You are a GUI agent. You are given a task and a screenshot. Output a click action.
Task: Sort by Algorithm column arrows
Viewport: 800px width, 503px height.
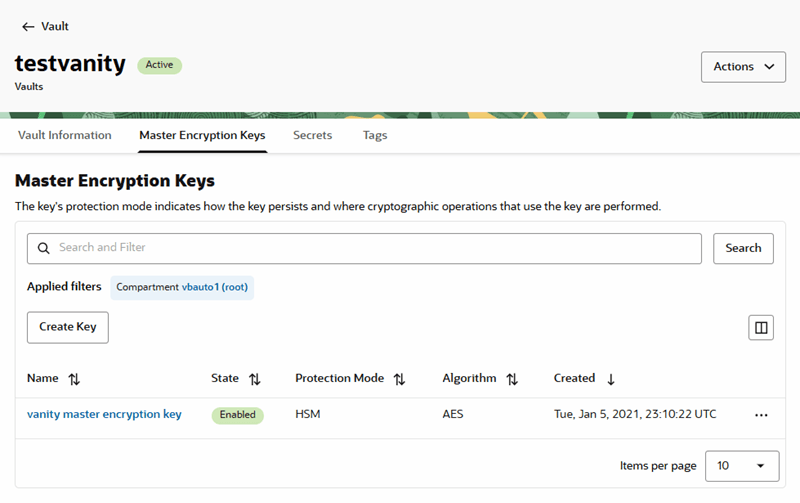point(512,379)
